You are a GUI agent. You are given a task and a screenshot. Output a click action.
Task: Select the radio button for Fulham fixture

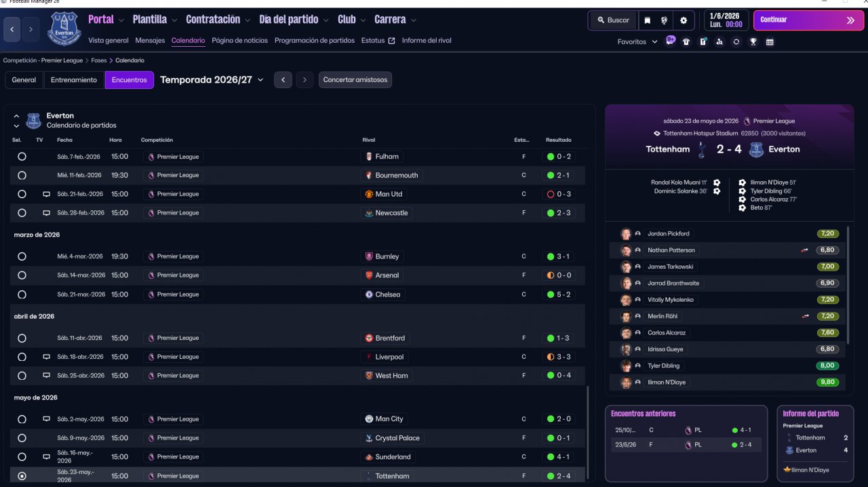point(22,157)
